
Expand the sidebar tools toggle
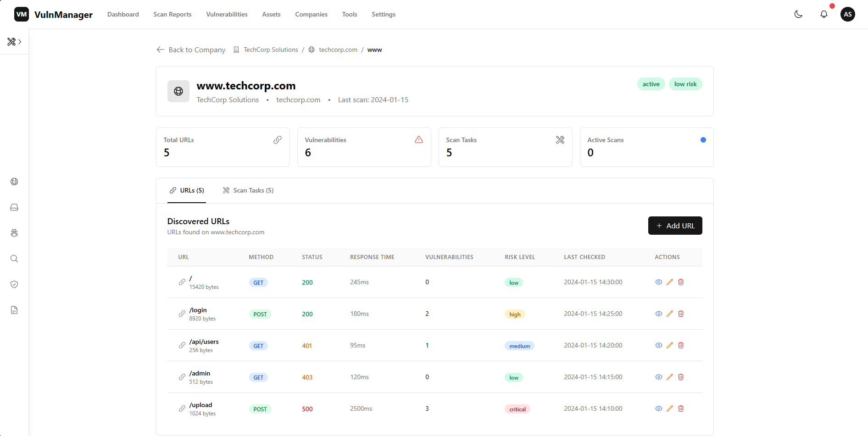click(x=14, y=42)
